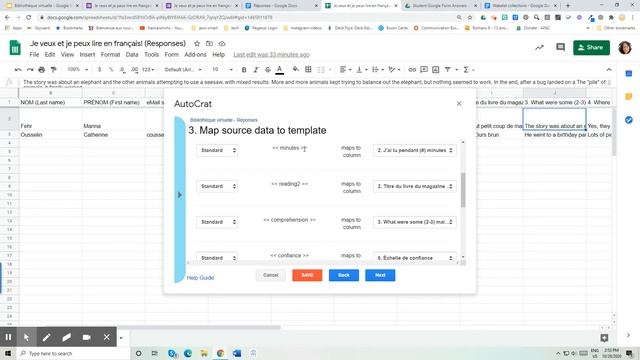This screenshot has width=640, height=360.
Task: Open Chrome from the Windows taskbar
Action: [220, 353]
